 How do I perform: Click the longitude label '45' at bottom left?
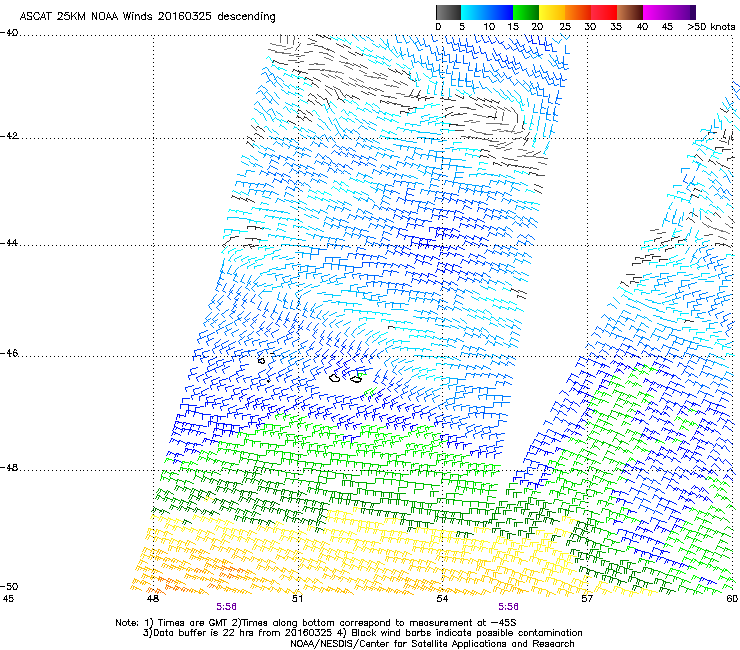8,599
